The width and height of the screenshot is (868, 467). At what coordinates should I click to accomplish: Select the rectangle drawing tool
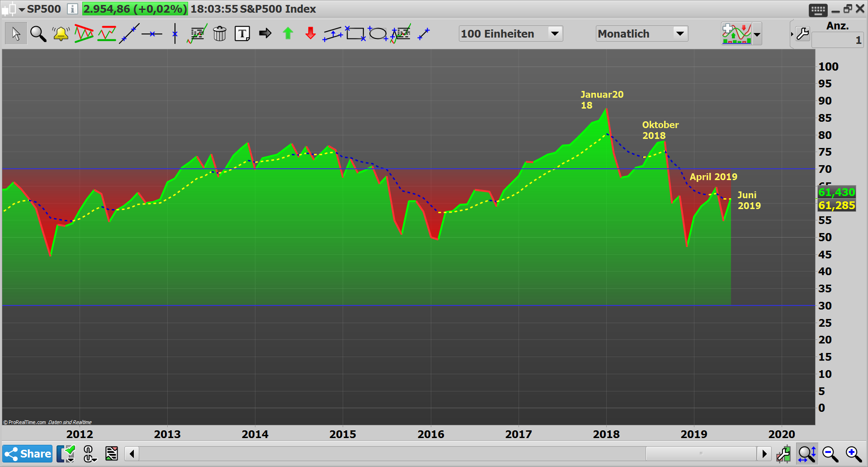356,33
